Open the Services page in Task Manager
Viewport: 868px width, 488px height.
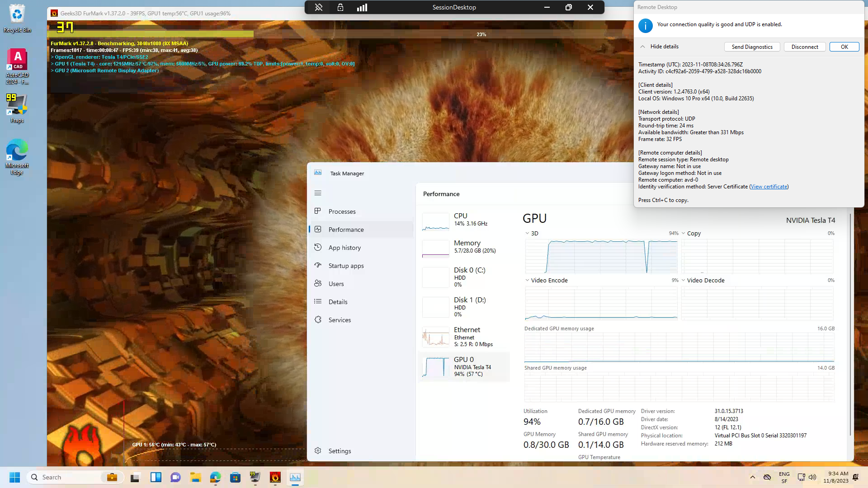(361, 320)
